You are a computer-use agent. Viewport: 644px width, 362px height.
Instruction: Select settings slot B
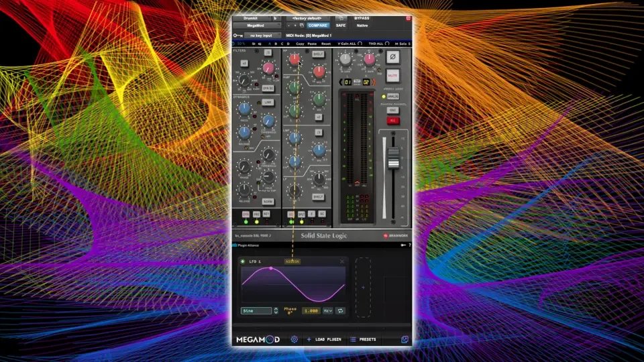point(276,44)
